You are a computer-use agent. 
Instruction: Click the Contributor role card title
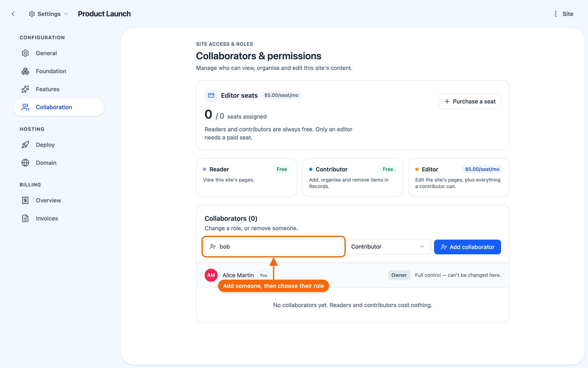331,169
